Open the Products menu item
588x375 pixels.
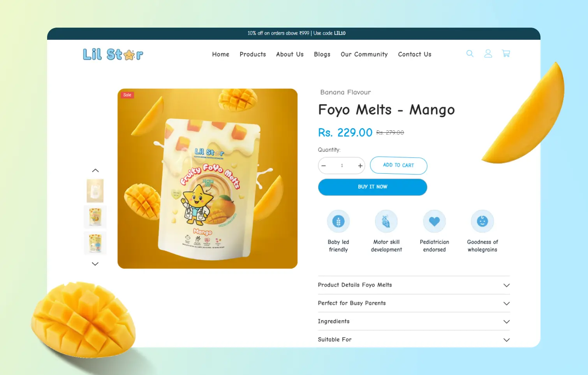pyautogui.click(x=253, y=54)
